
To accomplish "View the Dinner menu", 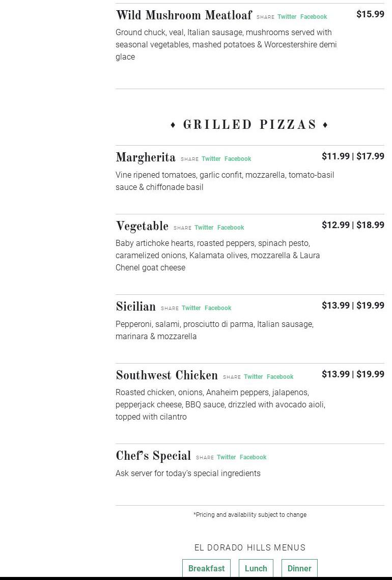I will click(x=299, y=568).
